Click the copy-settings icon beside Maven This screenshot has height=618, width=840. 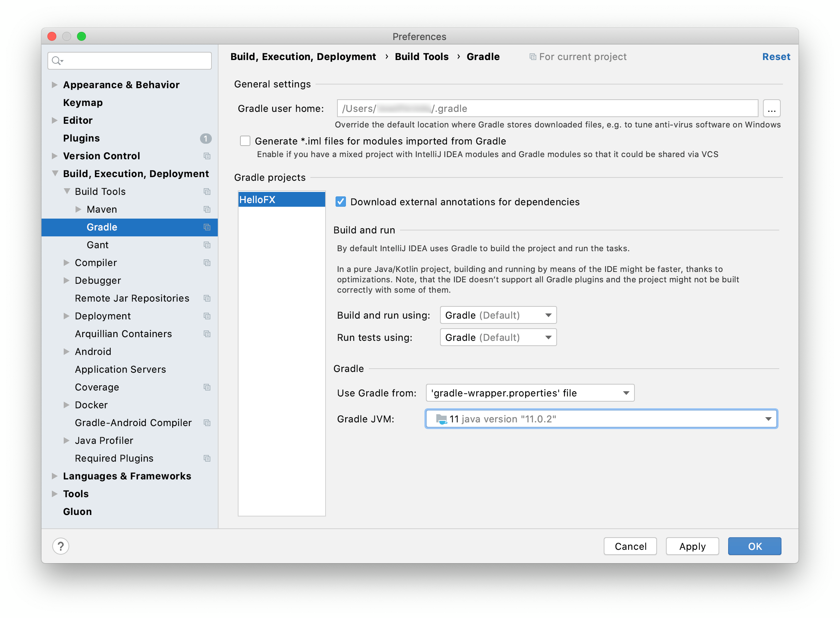tap(207, 209)
